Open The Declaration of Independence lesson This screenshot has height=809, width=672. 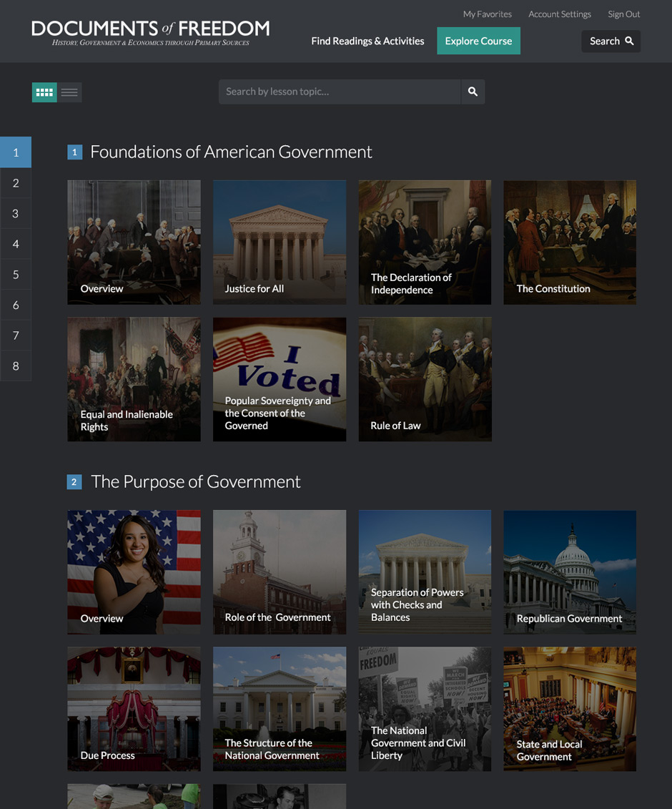coord(425,242)
